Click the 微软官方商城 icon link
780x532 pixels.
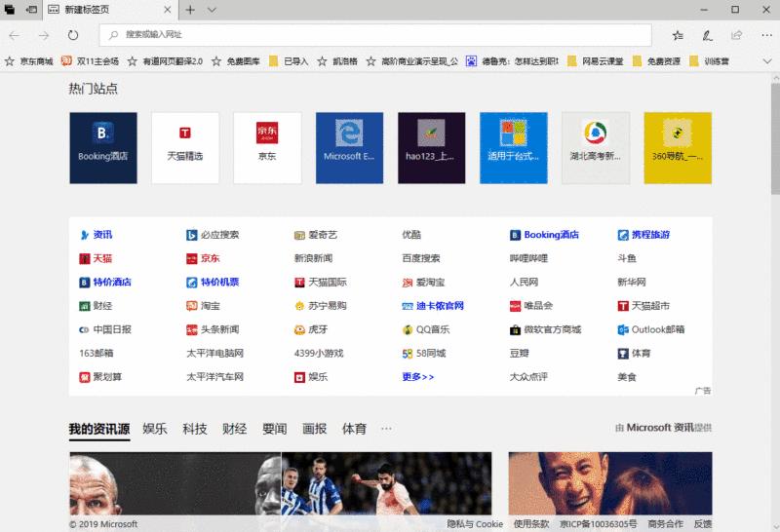point(545,329)
